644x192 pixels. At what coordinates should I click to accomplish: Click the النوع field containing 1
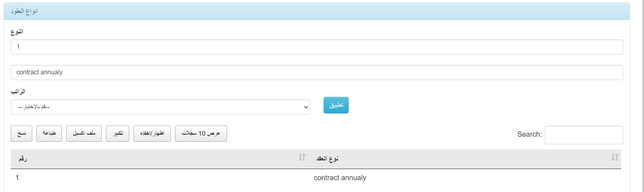[x=317, y=47]
